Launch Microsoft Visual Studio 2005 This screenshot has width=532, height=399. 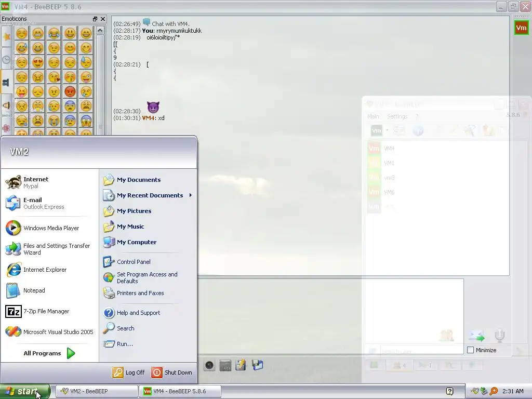point(49,332)
